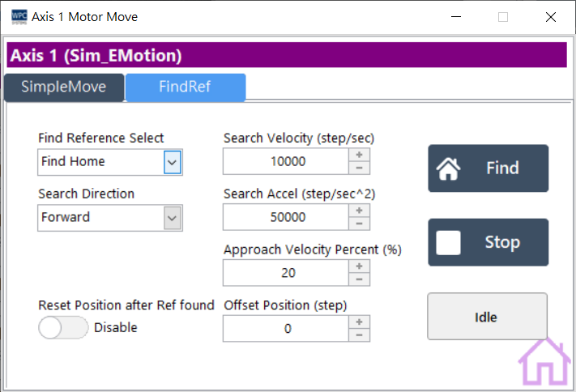The height and width of the screenshot is (392, 576).
Task: Increment Search Accel value
Action: click(359, 211)
